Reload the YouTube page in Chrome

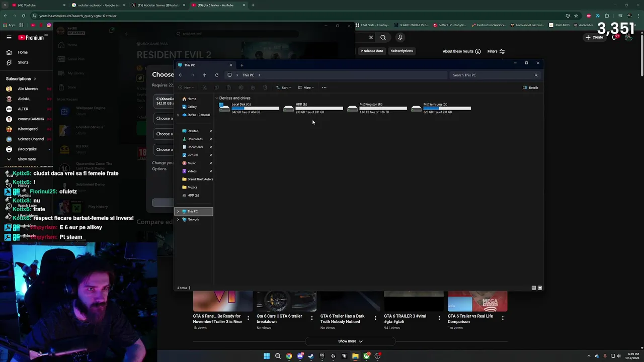tap(24, 16)
